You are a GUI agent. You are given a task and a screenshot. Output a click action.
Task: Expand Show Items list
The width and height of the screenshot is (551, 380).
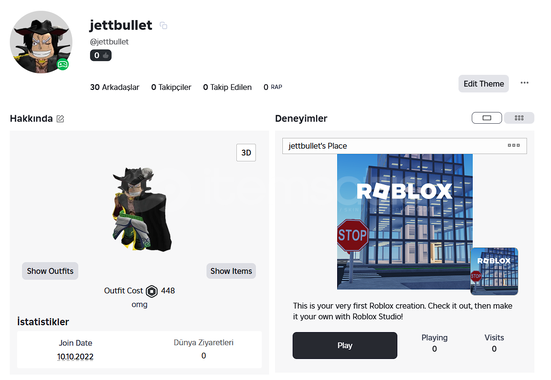coord(231,271)
